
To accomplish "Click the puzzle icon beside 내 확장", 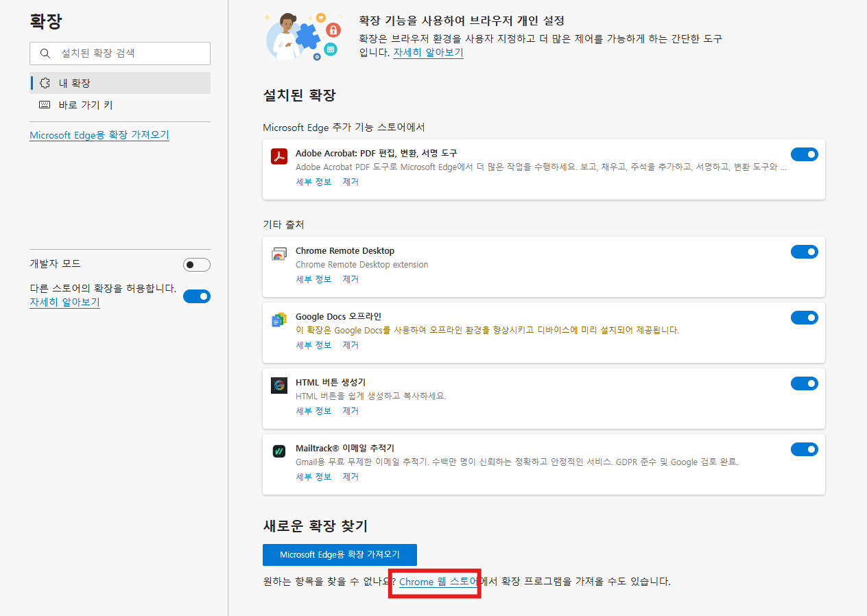I will tap(45, 83).
